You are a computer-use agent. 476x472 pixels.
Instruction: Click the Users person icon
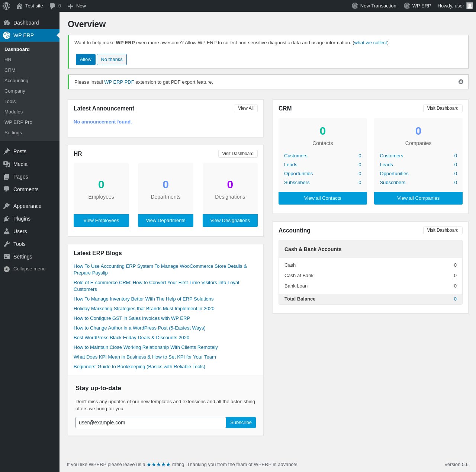7,231
